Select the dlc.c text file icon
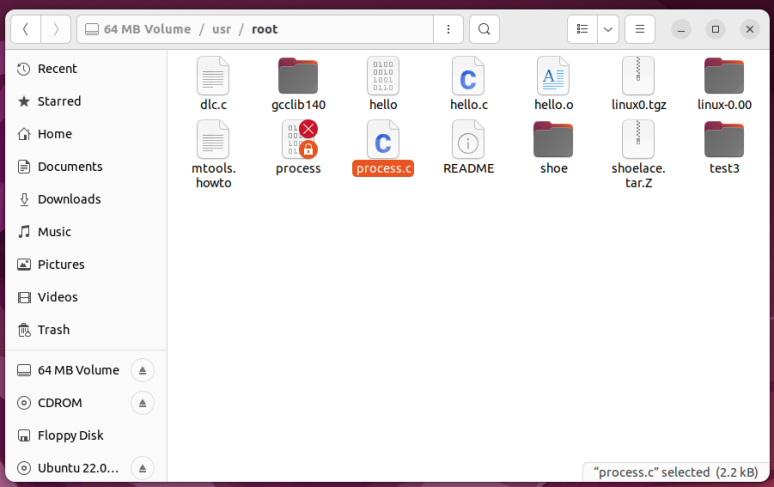The width and height of the screenshot is (774, 487). (213, 76)
